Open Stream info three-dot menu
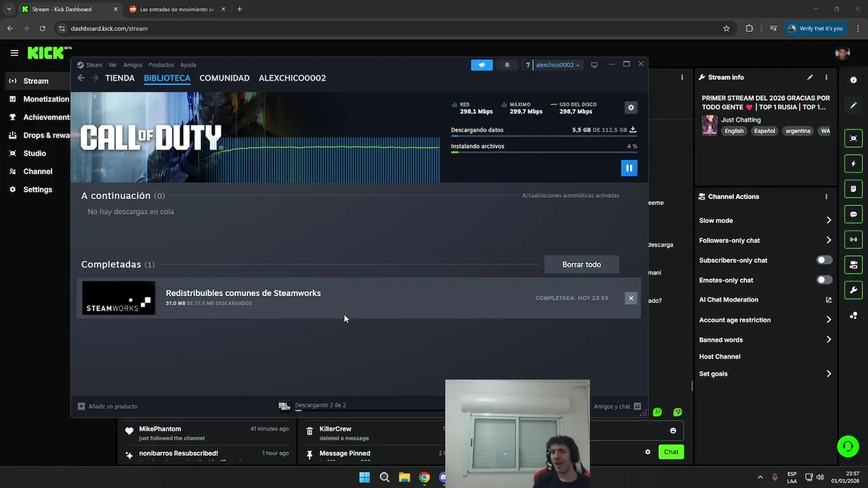 826,77
